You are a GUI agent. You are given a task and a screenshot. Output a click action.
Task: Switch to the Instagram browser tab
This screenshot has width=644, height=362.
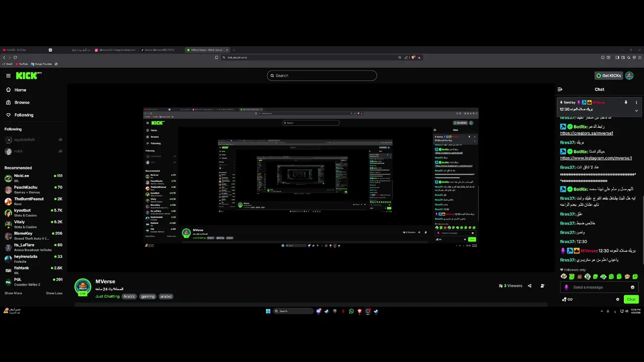(x=115, y=50)
